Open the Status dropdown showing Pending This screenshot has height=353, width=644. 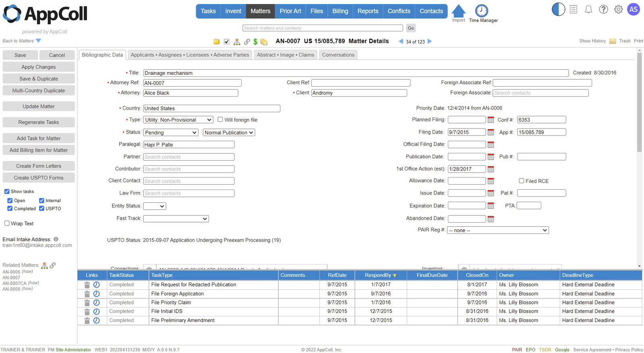click(x=171, y=132)
